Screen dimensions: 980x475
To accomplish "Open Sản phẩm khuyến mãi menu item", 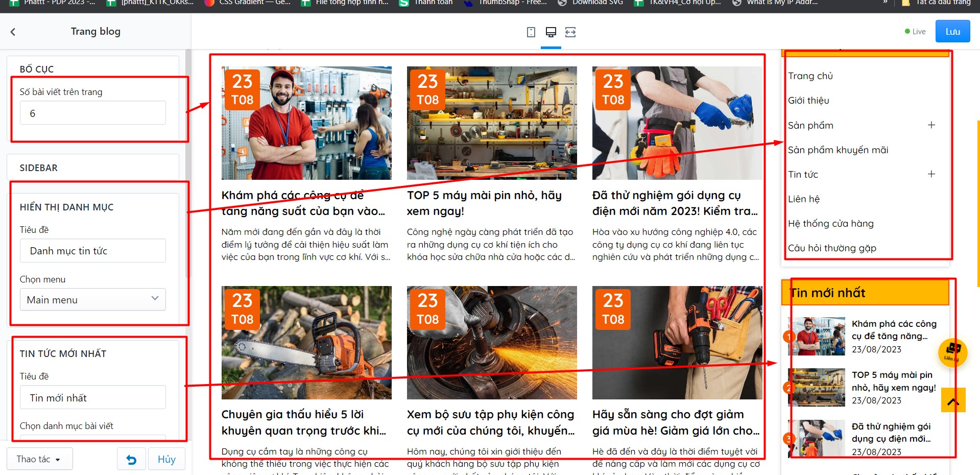I will click(838, 150).
